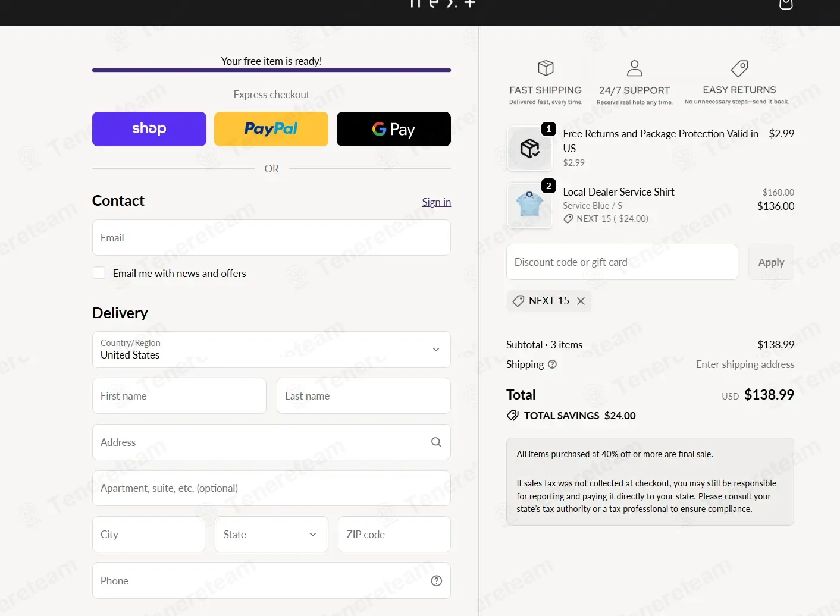The width and height of the screenshot is (840, 616).
Task: Click the final sale notice text
Action: (x=615, y=454)
